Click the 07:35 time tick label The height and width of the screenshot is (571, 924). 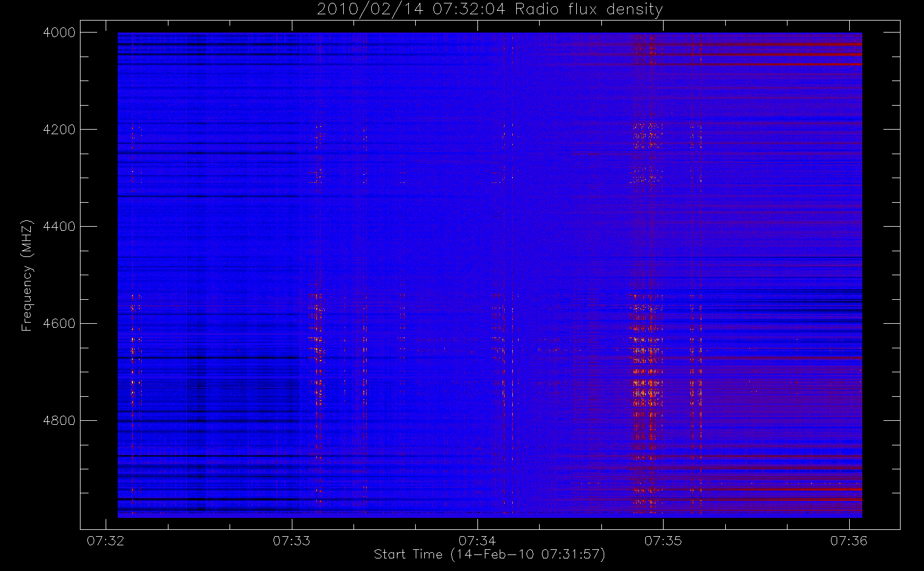click(x=664, y=541)
